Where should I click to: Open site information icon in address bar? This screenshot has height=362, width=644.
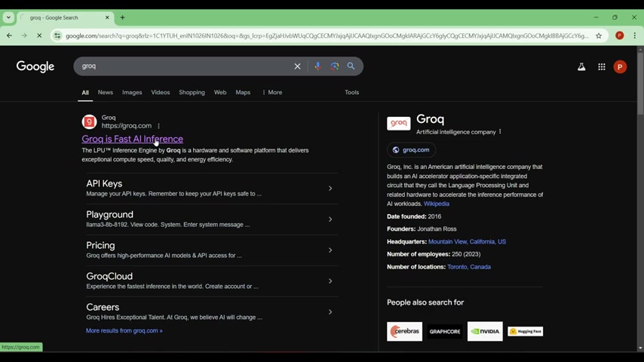(x=57, y=35)
